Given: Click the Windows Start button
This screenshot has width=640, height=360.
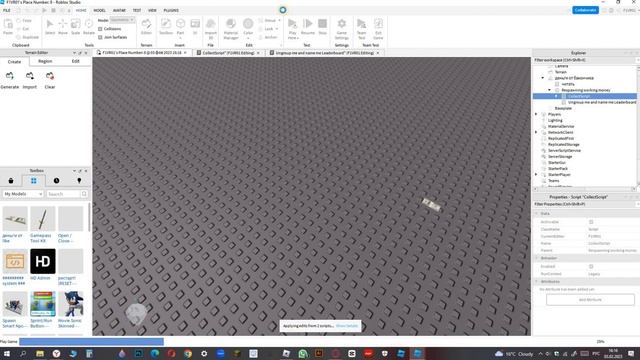Looking at the screenshot, I should [7, 353].
